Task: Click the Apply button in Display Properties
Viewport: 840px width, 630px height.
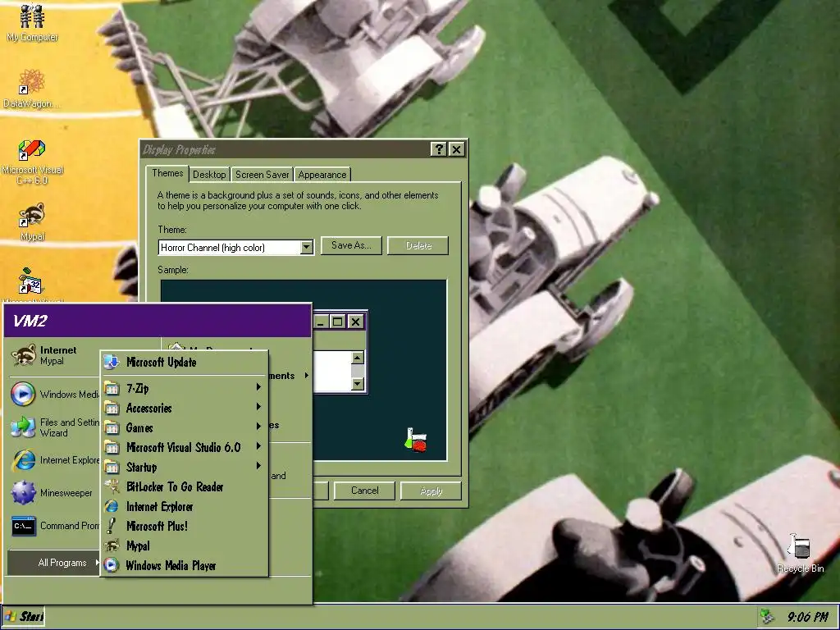Action: (x=431, y=491)
